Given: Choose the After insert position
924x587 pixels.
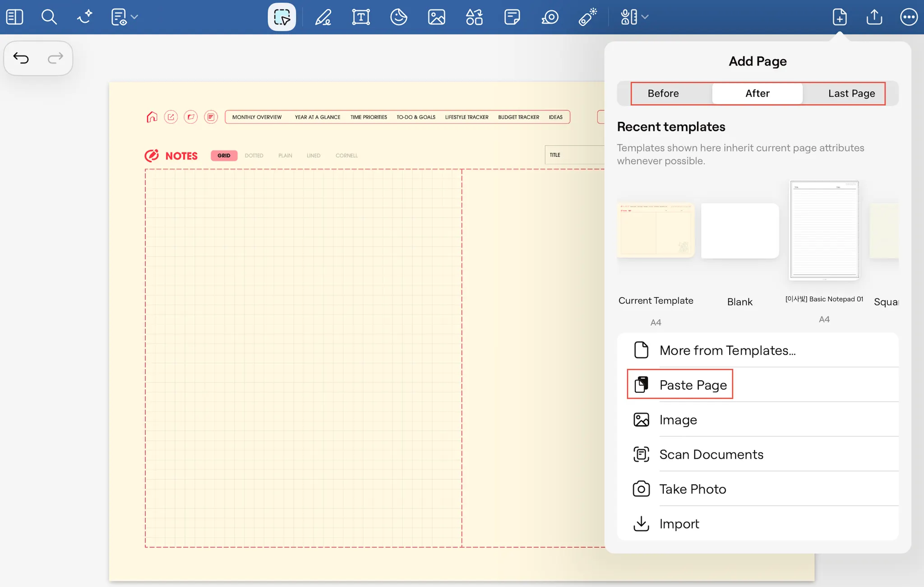Looking at the screenshot, I should click(757, 93).
